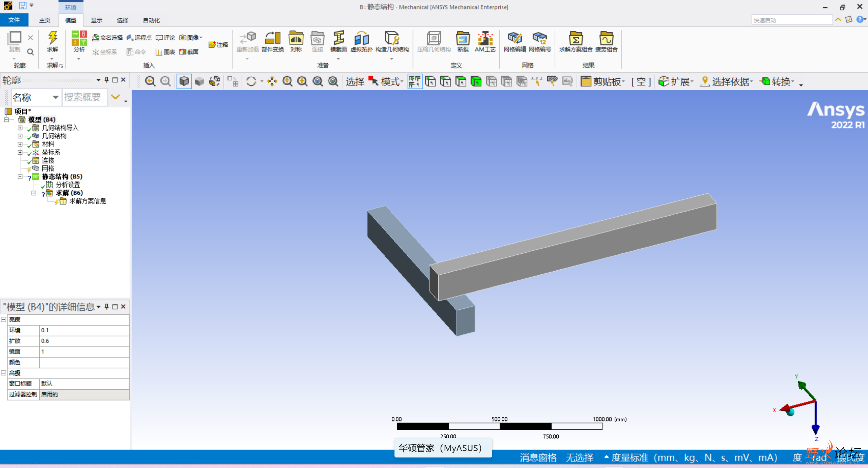Image resolution: width=868 pixels, height=468 pixels.
Task: Toggle the vertex selection filter icon
Action: (x=430, y=81)
